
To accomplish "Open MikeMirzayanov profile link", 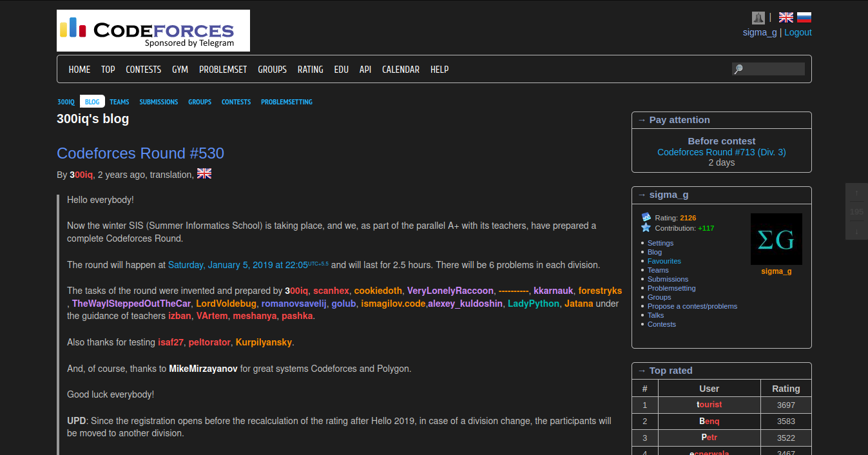I will pos(204,369).
